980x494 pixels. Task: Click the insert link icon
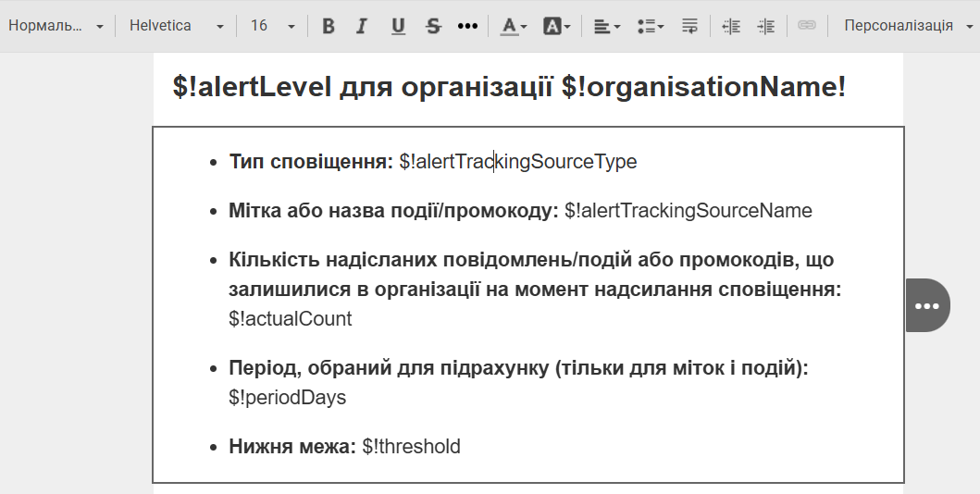pyautogui.click(x=807, y=26)
